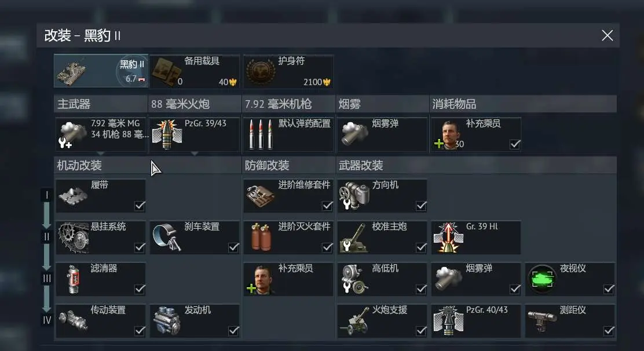This screenshot has height=351, width=644.
Task: Select the 履带 tracks modification icon
Action: point(73,196)
